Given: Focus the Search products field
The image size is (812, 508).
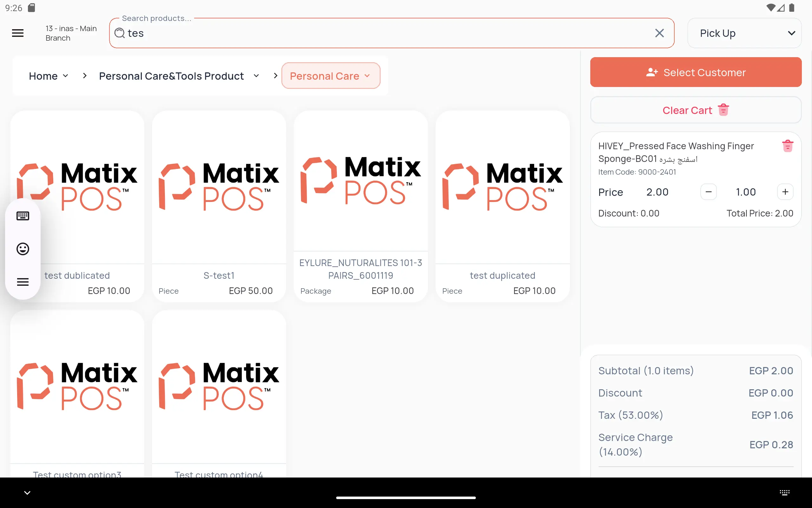Looking at the screenshot, I should (x=392, y=33).
